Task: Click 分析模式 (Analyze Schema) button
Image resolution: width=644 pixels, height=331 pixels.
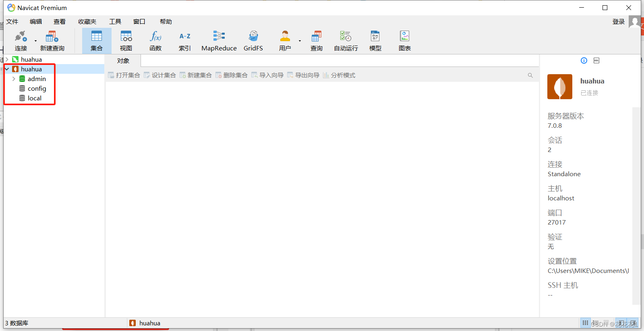Action: pyautogui.click(x=339, y=75)
